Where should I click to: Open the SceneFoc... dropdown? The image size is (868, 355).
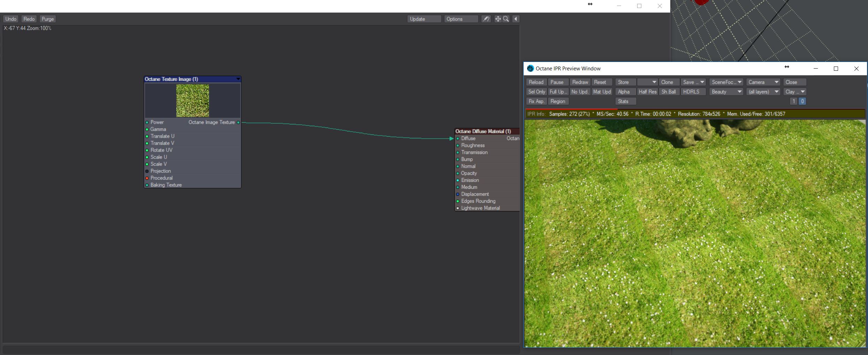726,82
